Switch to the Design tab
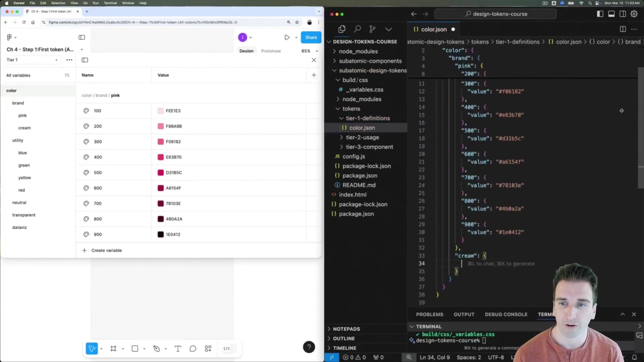644x362 pixels. click(246, 51)
